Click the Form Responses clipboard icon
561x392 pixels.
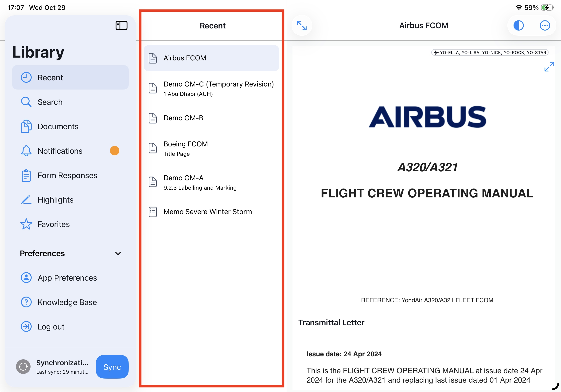pos(26,176)
